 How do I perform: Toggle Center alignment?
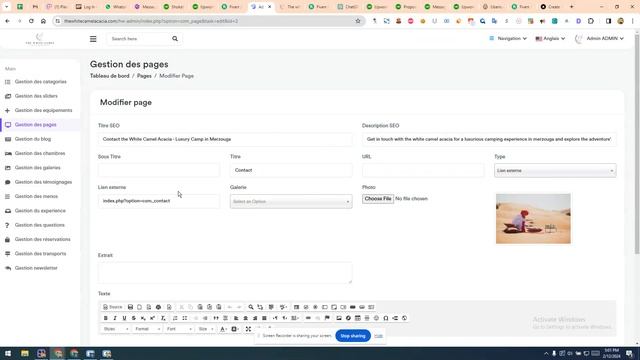click(x=245, y=318)
